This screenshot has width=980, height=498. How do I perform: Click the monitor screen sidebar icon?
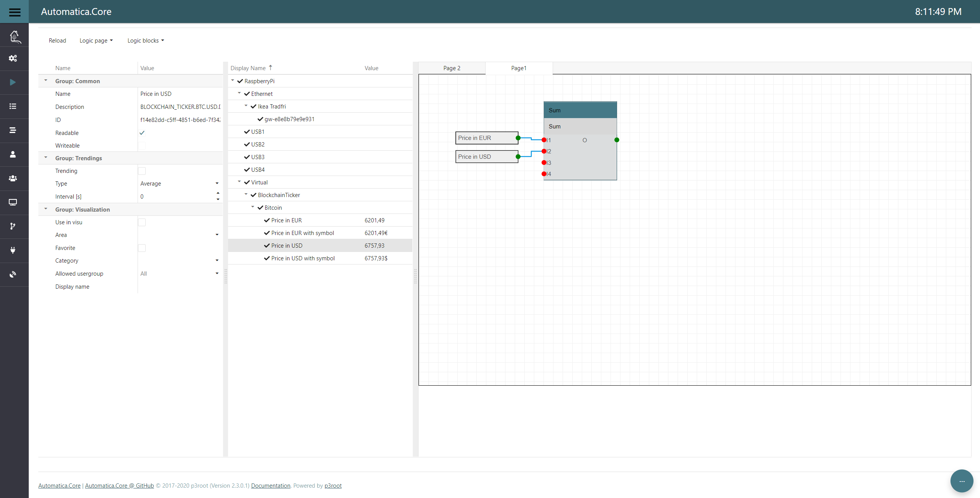pyautogui.click(x=13, y=202)
